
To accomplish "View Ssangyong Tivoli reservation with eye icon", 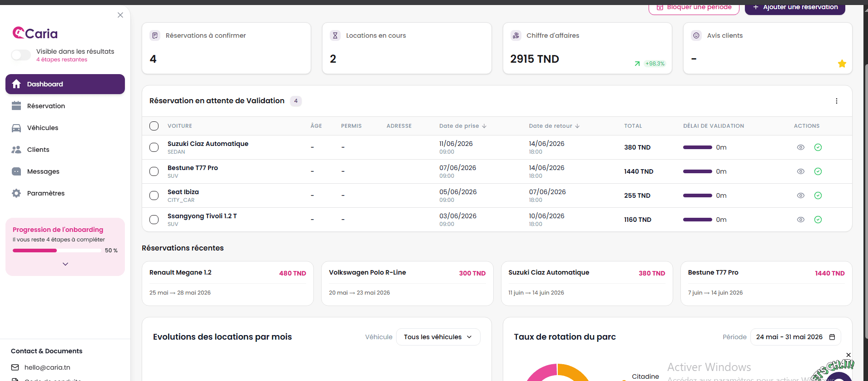I will click(801, 220).
